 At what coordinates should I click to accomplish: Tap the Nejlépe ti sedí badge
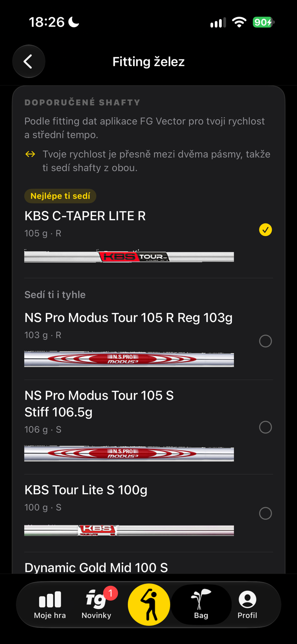point(60,196)
